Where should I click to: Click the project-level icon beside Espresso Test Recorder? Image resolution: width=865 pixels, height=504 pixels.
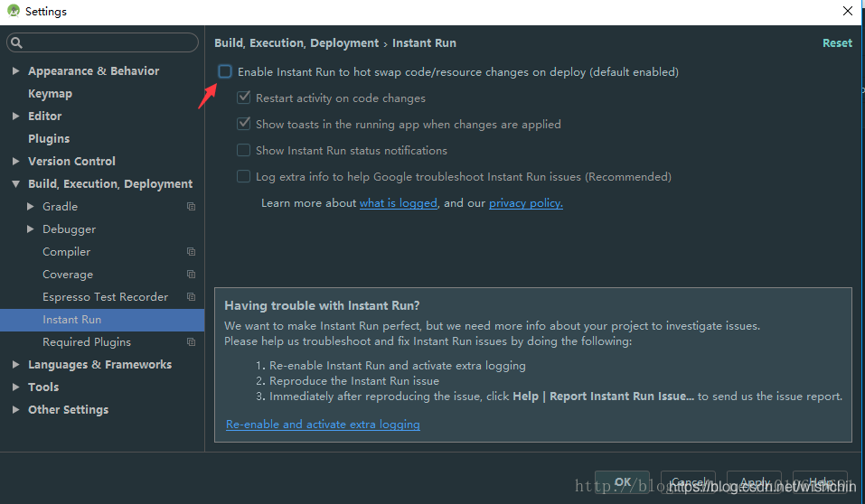click(x=191, y=296)
